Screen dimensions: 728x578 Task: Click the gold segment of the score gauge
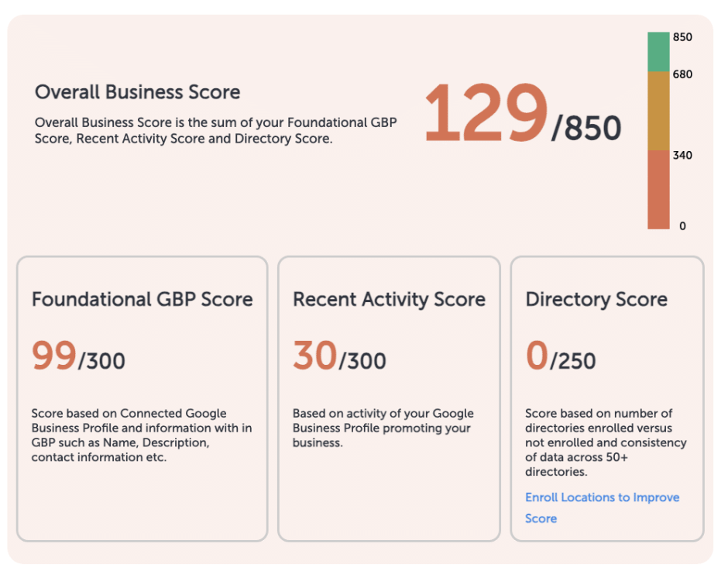tap(656, 112)
